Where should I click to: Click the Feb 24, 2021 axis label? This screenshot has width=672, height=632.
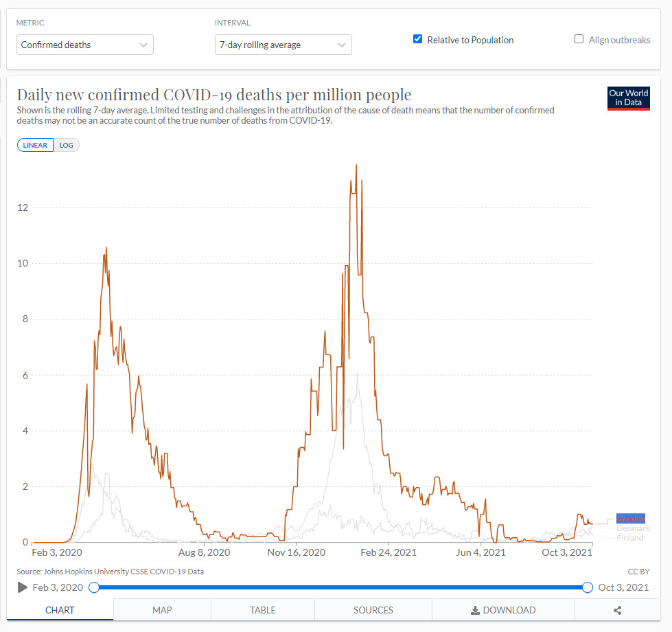click(389, 552)
